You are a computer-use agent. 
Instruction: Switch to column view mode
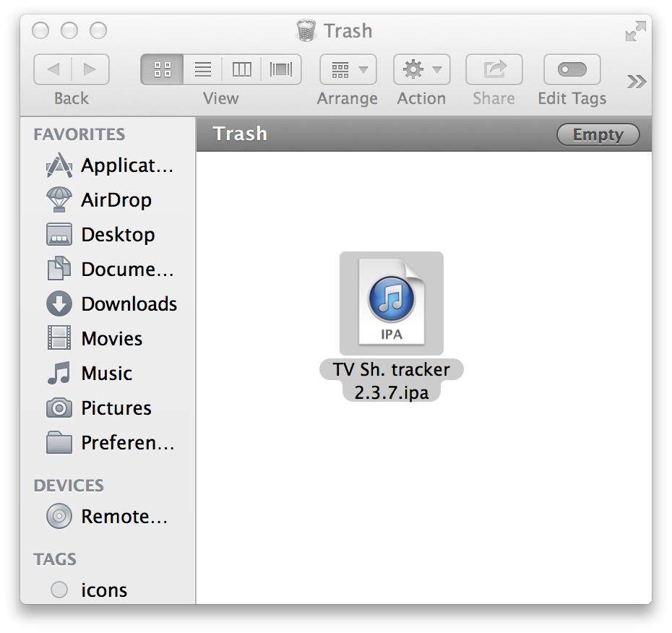click(241, 69)
